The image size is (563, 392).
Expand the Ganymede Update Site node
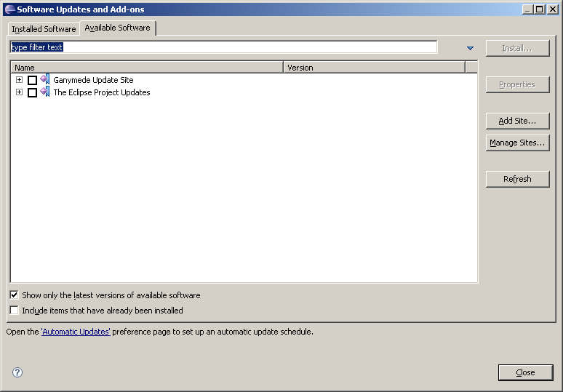20,80
